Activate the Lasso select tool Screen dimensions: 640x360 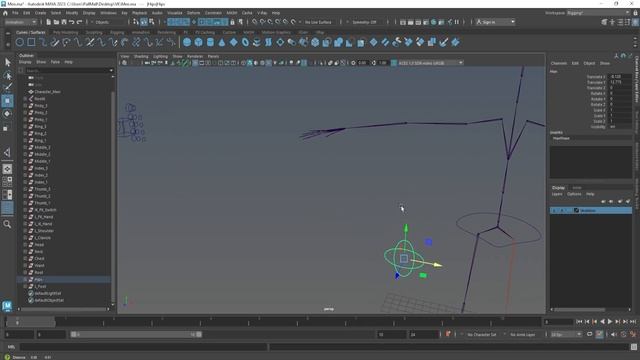(7, 75)
